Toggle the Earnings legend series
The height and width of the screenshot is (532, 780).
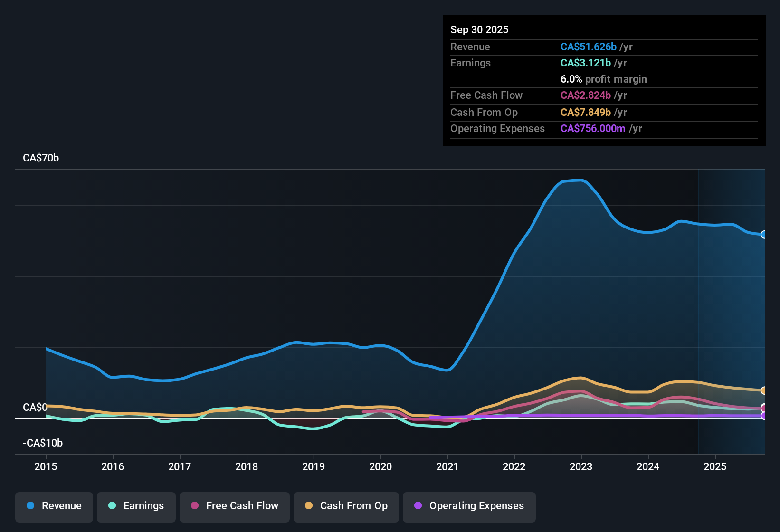[136, 506]
